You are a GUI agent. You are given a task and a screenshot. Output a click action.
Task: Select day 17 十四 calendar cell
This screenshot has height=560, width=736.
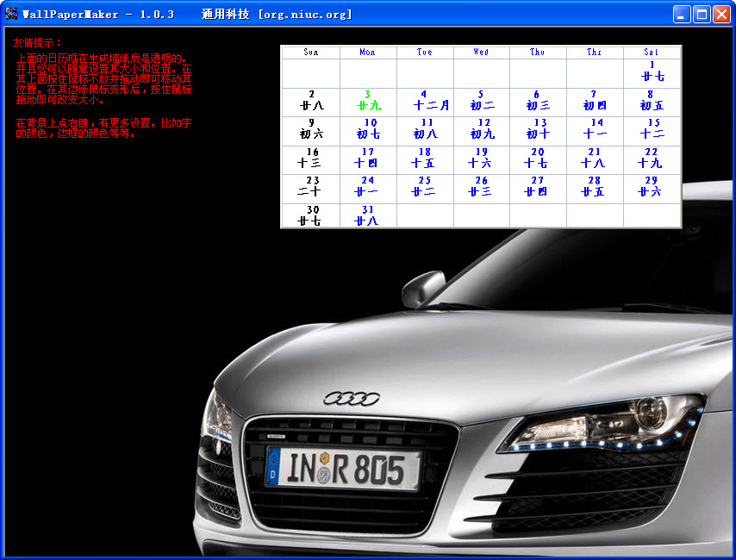368,159
